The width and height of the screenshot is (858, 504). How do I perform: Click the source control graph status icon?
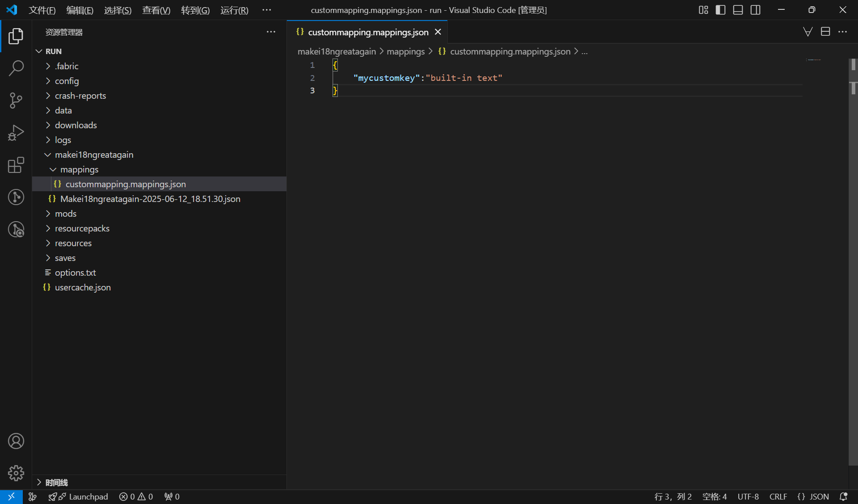coord(33,497)
